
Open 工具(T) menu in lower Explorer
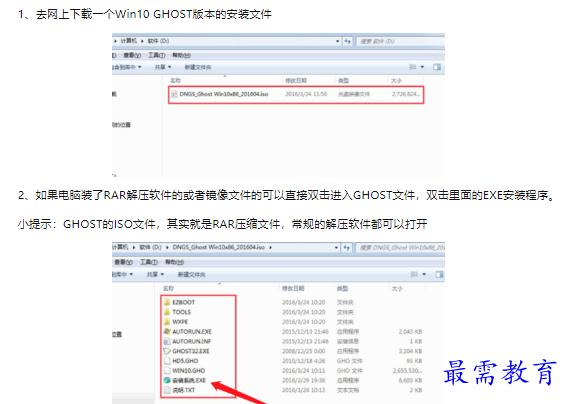tap(149, 262)
